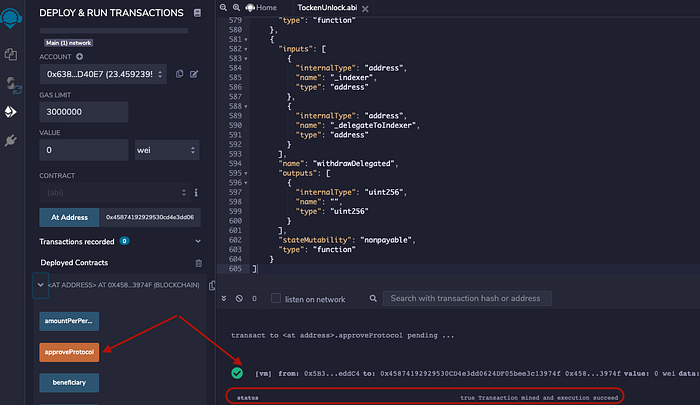Screen dimensions: 700x405
Task: Open the File explorers sidebar icon
Action: click(x=11, y=54)
